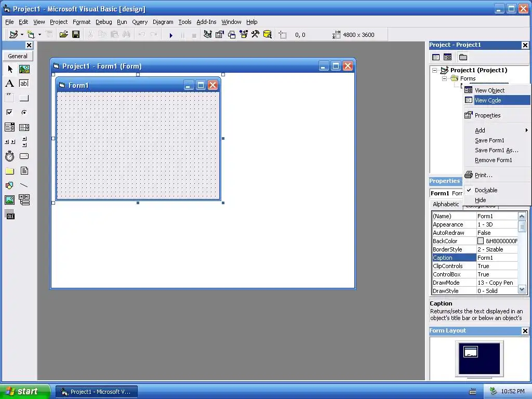532x399 pixels.
Task: Switch to the Alphabetic properties tab
Action: click(x=446, y=204)
